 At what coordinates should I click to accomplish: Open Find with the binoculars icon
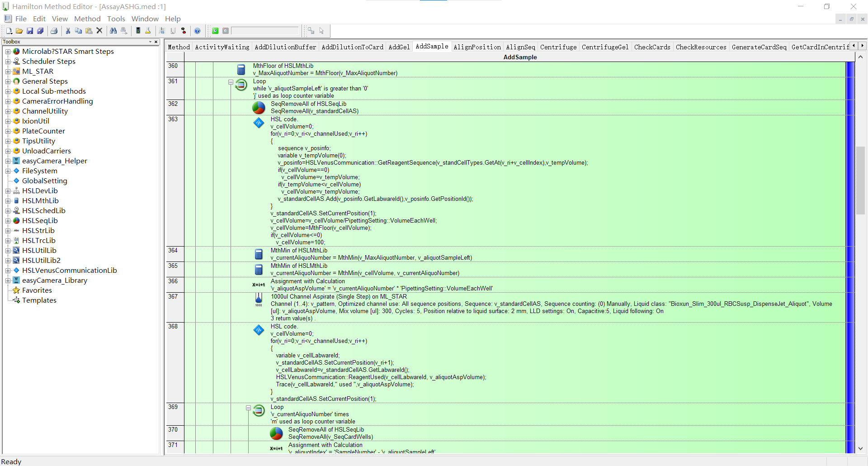(113, 31)
